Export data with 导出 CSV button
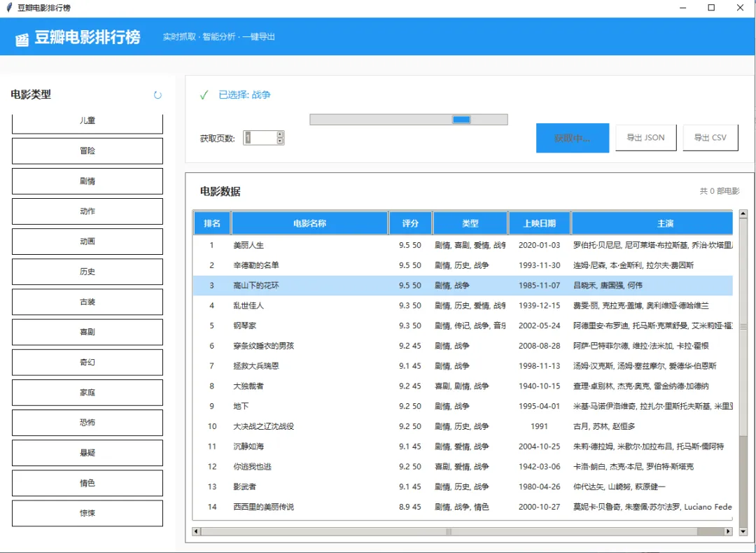Screen dimensions: 756x553 pyautogui.click(x=710, y=137)
